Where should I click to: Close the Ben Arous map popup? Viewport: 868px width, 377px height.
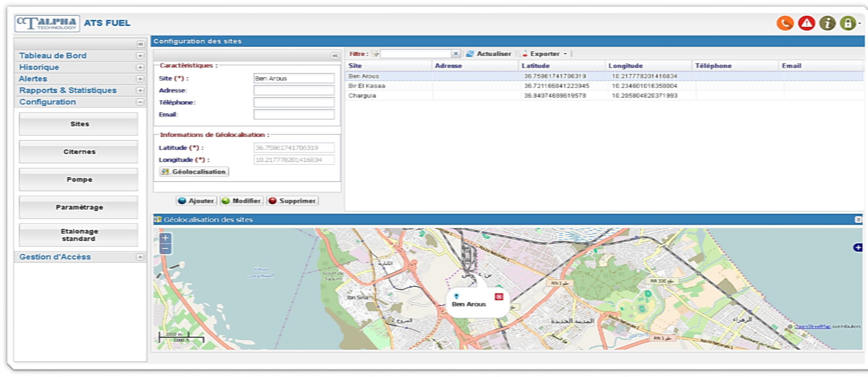click(x=499, y=297)
